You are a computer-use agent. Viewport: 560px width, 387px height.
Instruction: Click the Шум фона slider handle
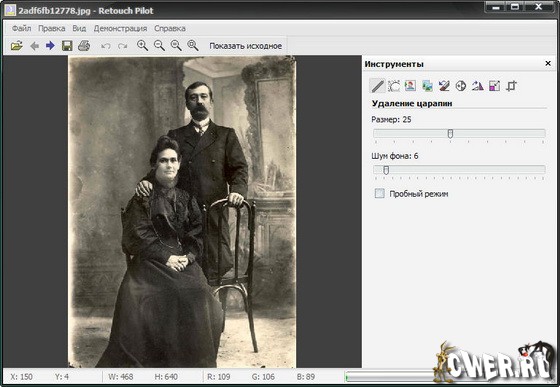386,170
